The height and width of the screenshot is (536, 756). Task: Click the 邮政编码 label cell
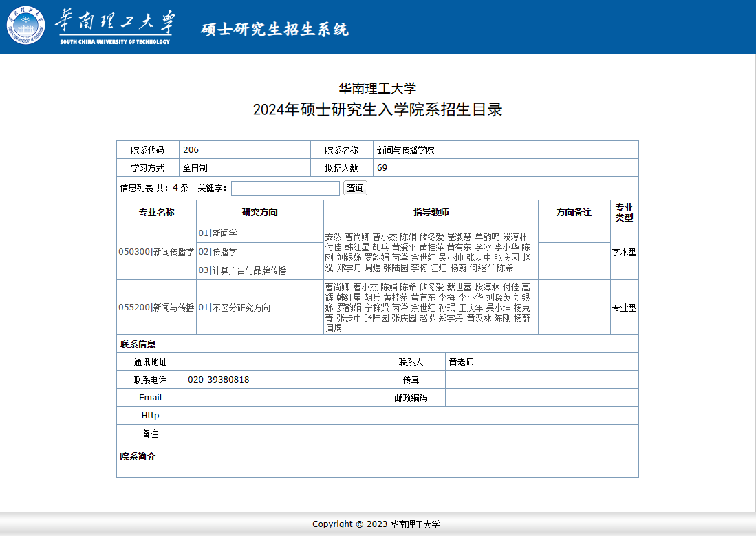pos(411,398)
